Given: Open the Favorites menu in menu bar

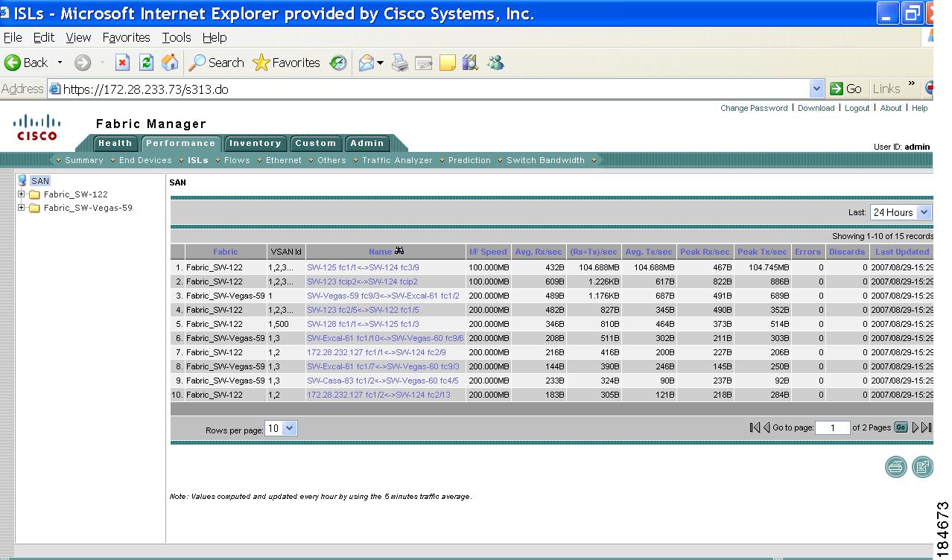Looking at the screenshot, I should [x=126, y=37].
